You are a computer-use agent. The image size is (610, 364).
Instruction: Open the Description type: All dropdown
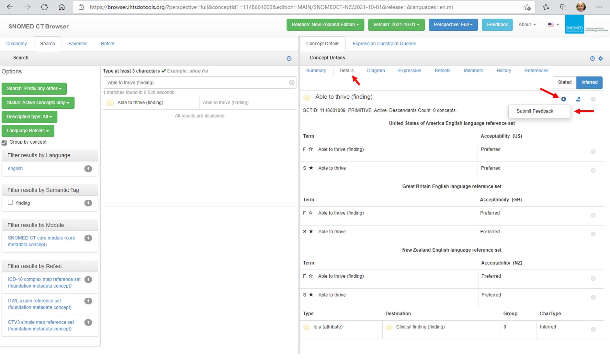coord(29,117)
